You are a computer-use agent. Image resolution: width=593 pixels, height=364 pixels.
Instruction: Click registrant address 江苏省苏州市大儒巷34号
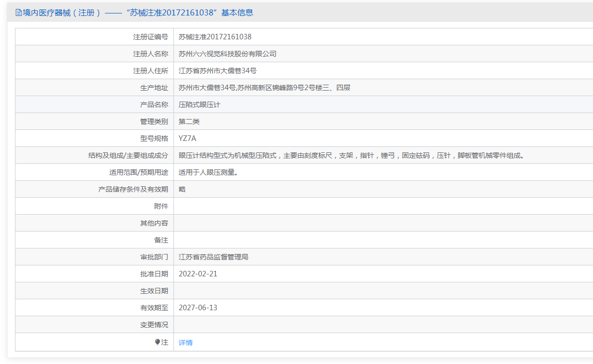(217, 71)
